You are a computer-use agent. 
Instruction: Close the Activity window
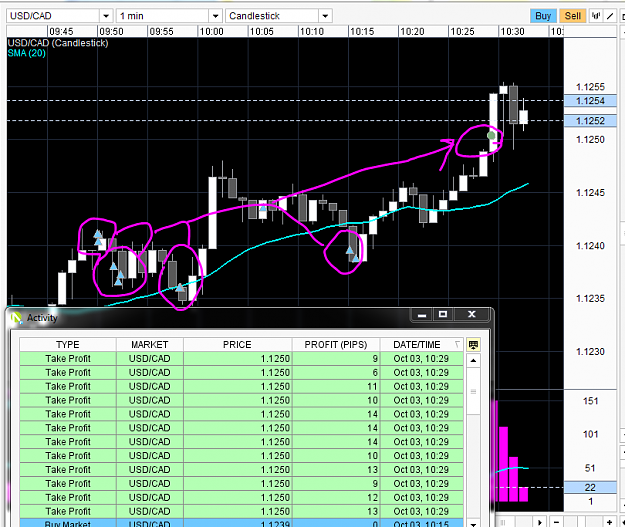472,315
